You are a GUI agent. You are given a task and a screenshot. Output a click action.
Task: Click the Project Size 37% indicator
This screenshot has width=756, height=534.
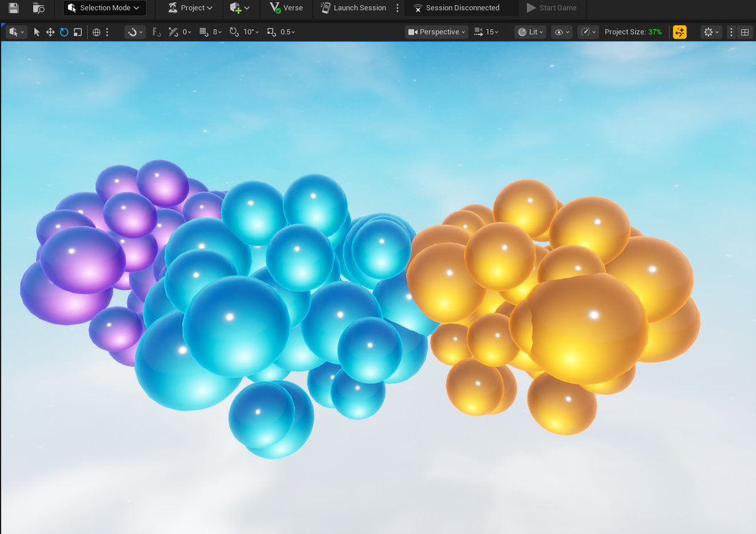point(633,32)
